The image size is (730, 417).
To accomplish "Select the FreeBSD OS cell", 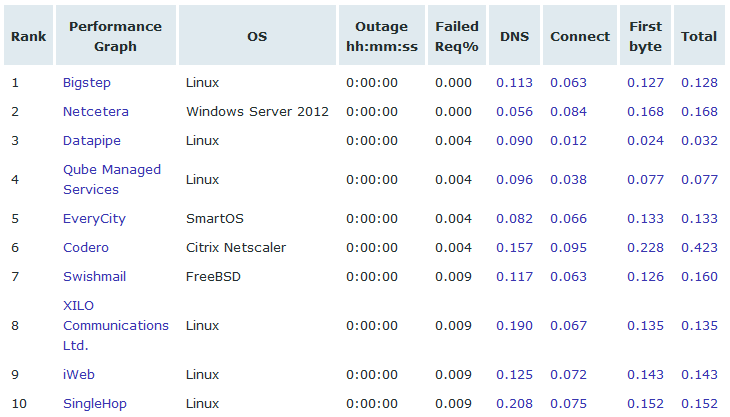I will point(213,276).
